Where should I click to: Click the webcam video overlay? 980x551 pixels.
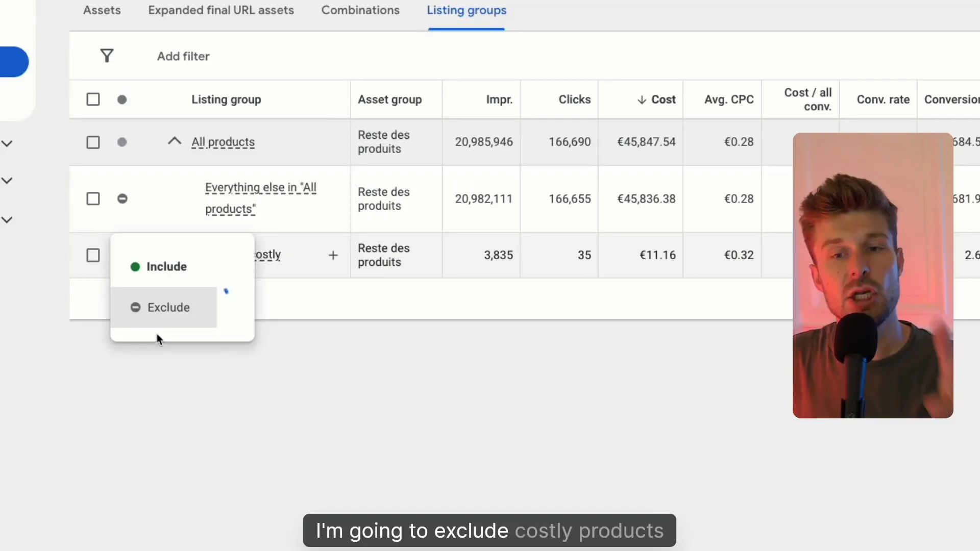point(872,275)
